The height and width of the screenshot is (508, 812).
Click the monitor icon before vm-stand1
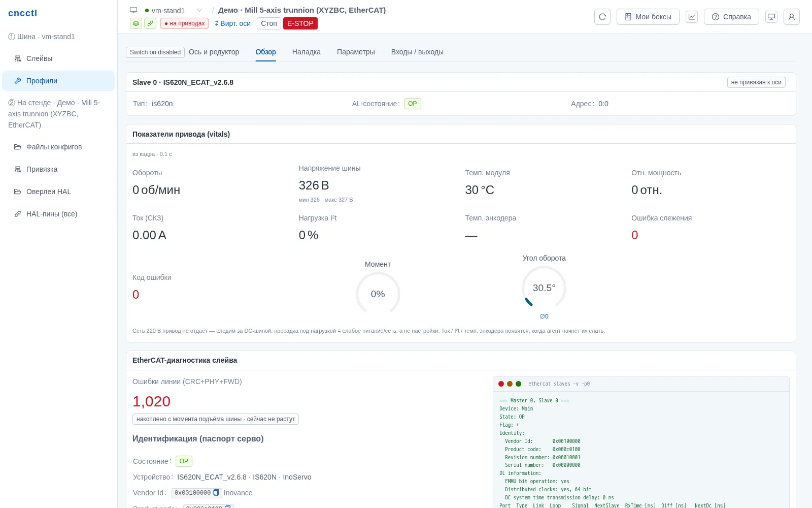[x=133, y=10]
